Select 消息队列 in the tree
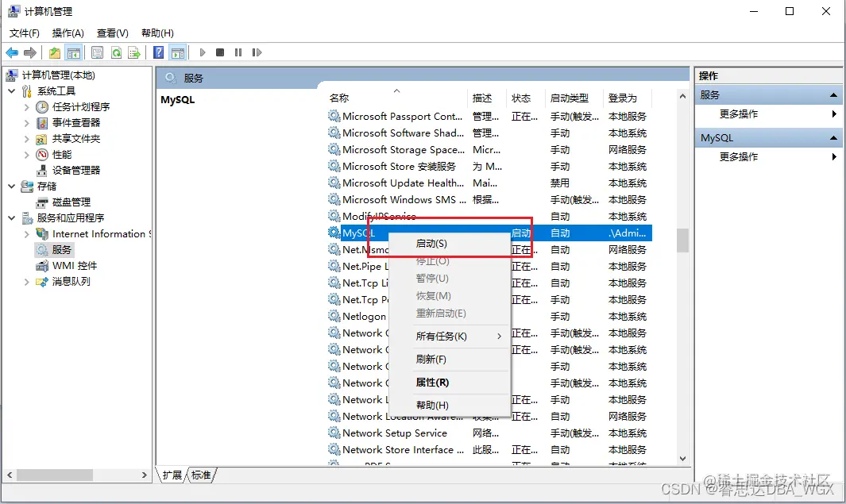The width and height of the screenshot is (846, 504). [x=71, y=282]
